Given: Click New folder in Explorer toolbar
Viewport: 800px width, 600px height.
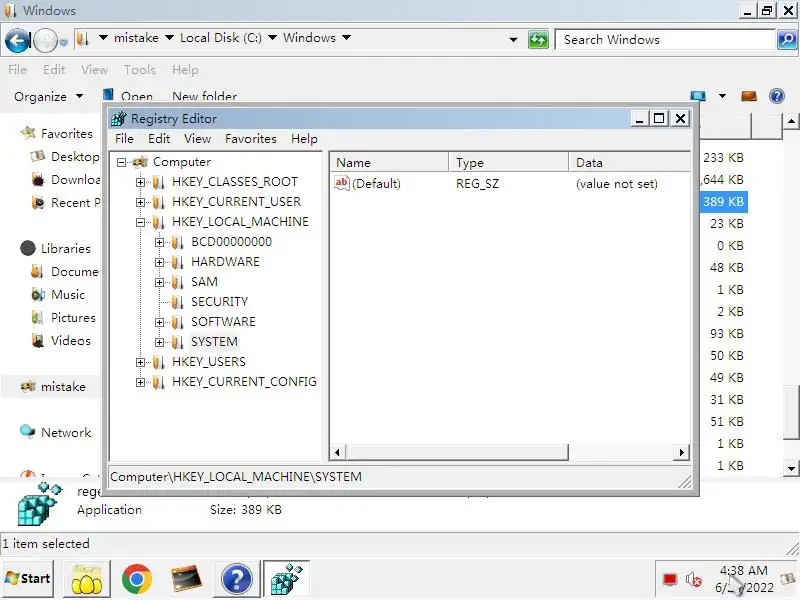Looking at the screenshot, I should 205,96.
